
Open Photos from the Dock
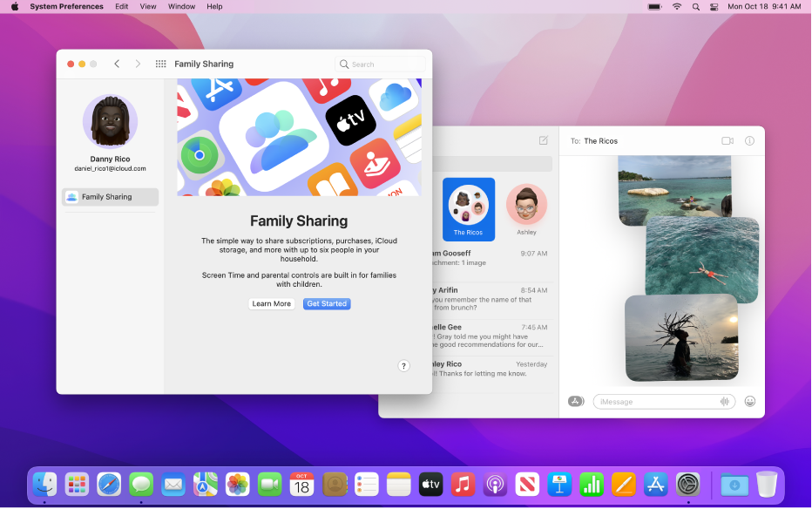238,485
